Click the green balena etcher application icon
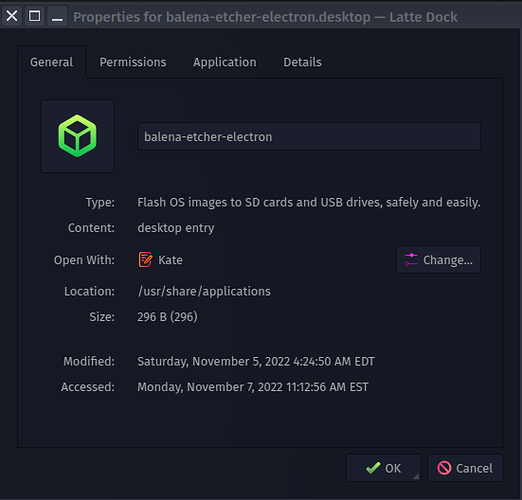 pyautogui.click(x=78, y=136)
